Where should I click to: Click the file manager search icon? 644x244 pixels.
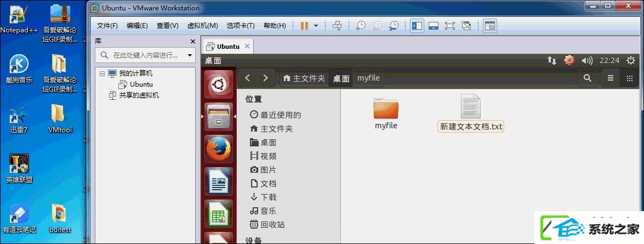588,78
